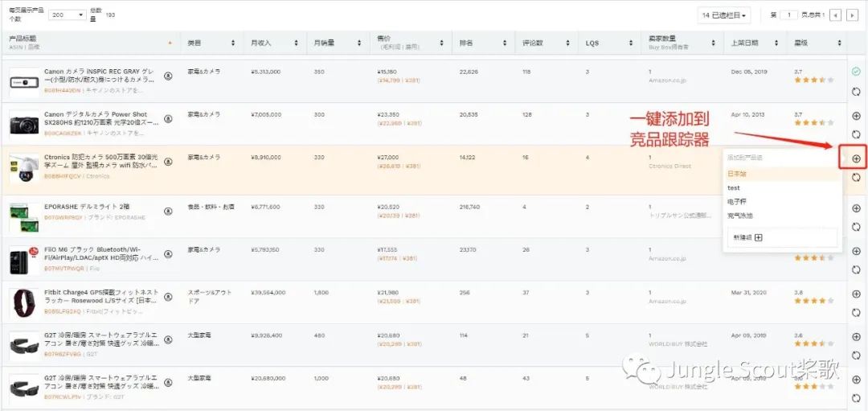The width and height of the screenshot is (868, 411).
Task: Sort by 类目 column arrows
Action: click(x=233, y=43)
